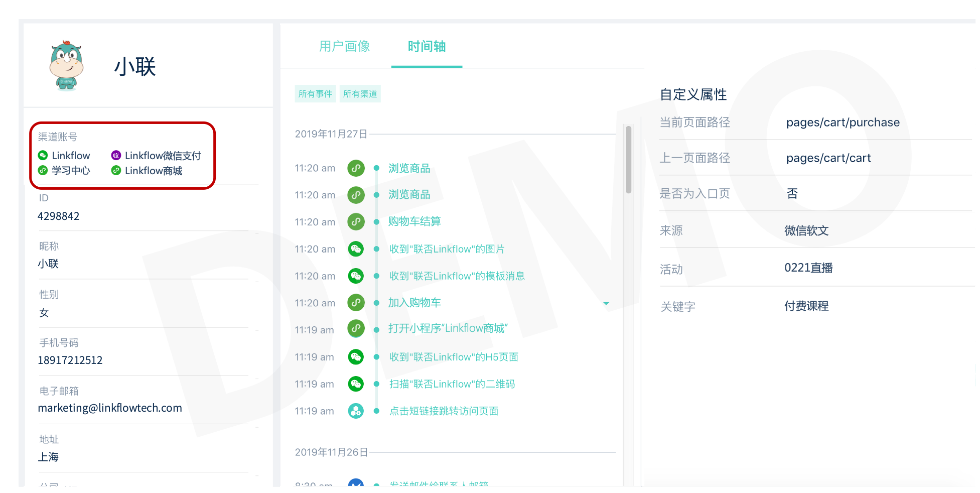Open the 收到"联否Linkflow"的H5页面 event
The image size is (980, 493).
coord(454,357)
